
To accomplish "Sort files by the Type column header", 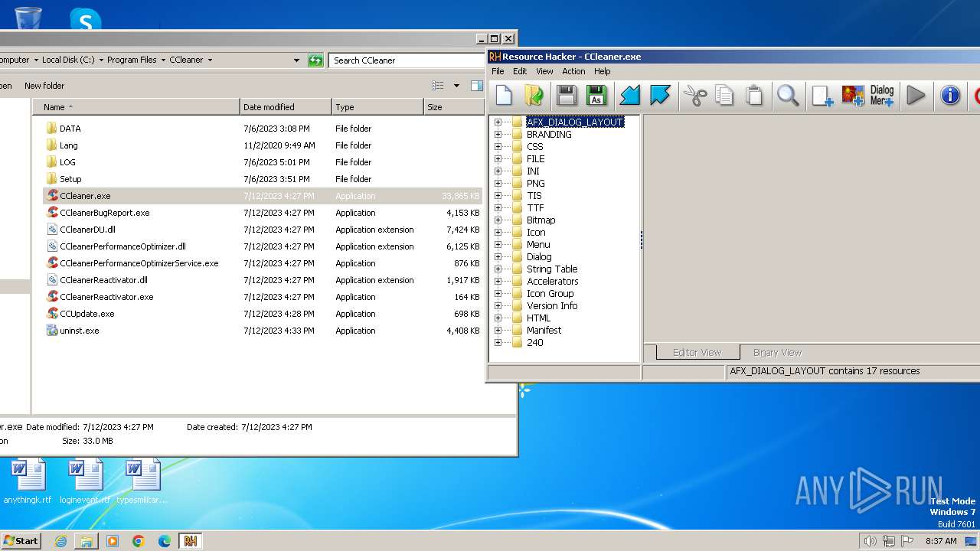I will point(377,107).
